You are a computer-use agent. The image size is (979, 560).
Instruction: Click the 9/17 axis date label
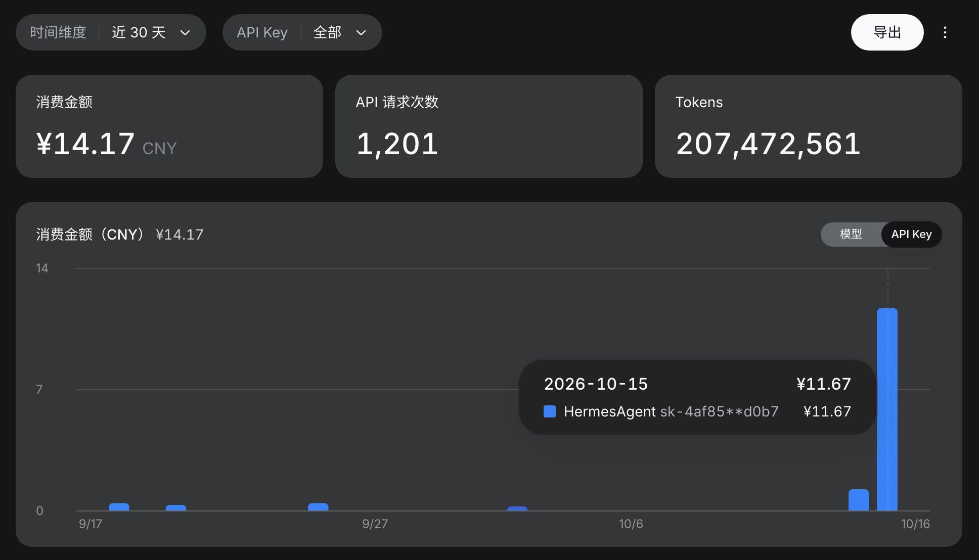click(x=91, y=524)
